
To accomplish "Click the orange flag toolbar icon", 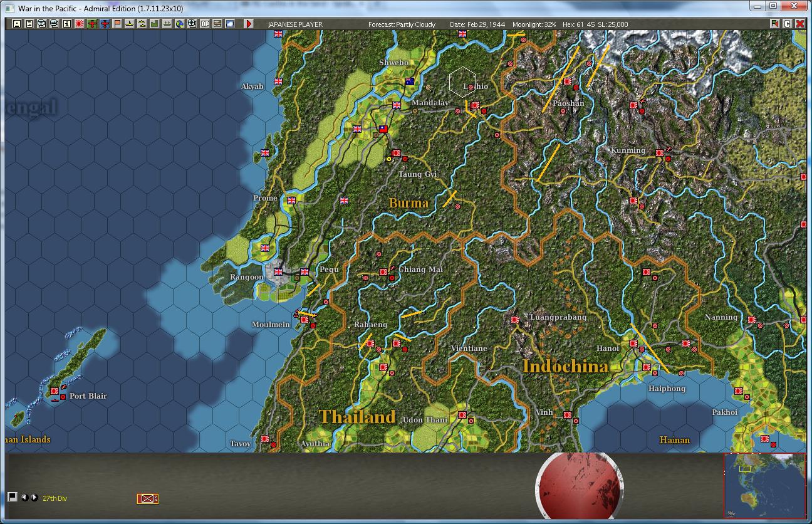I will pos(117,24).
